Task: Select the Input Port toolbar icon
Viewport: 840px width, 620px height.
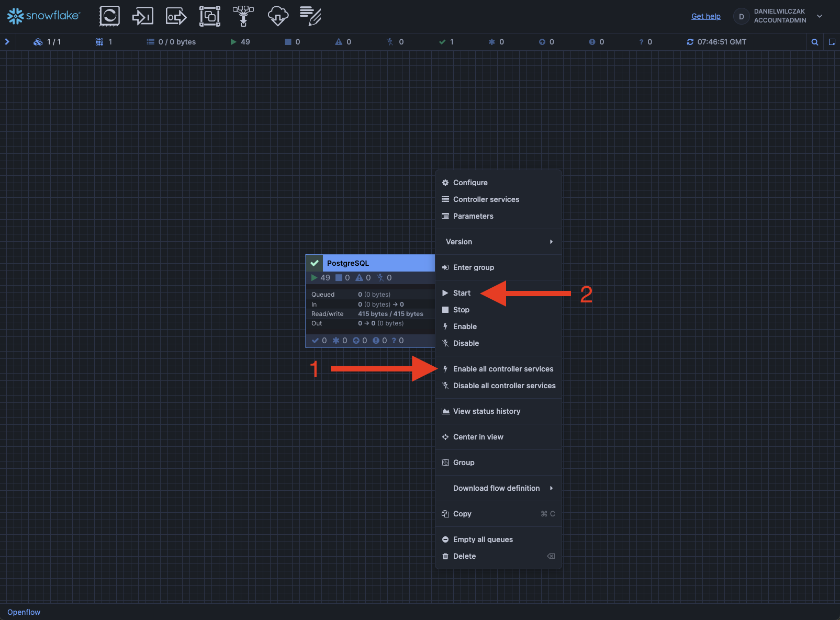Action: [x=142, y=16]
